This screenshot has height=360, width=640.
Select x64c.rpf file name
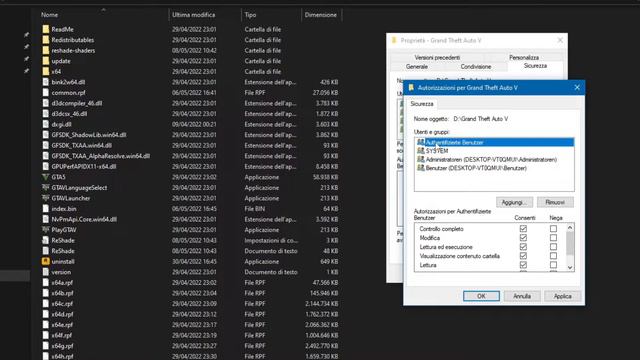[x=62, y=304]
